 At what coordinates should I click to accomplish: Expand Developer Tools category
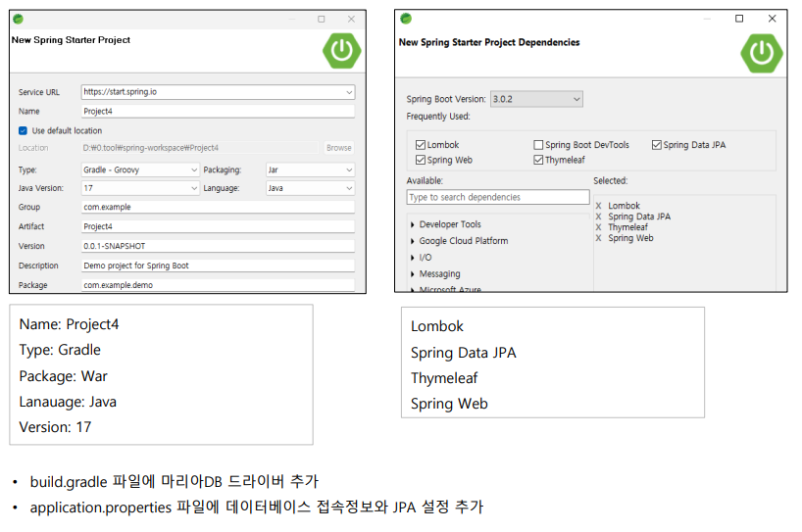412,225
